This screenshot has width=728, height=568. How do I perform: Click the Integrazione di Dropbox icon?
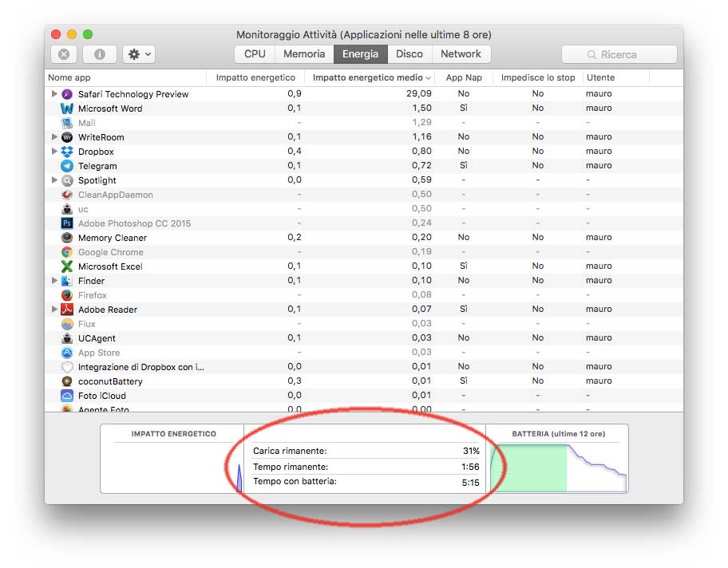click(67, 367)
